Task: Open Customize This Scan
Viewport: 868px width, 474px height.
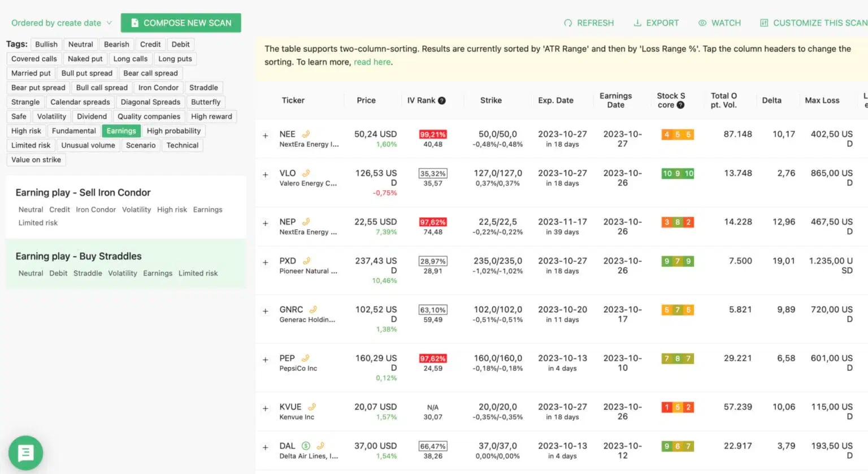Action: (813, 23)
